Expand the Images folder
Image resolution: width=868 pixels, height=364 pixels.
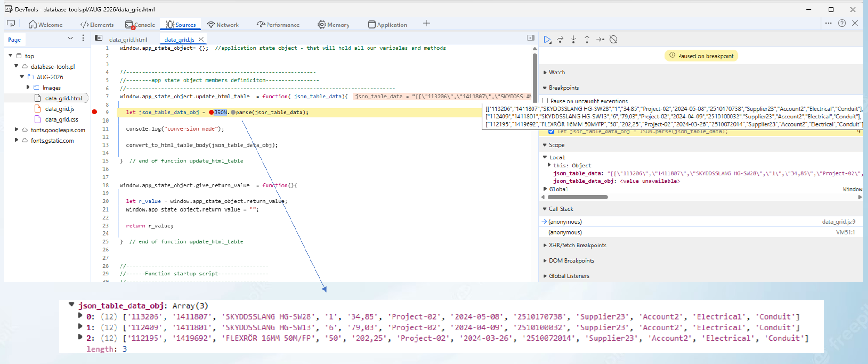(28, 87)
